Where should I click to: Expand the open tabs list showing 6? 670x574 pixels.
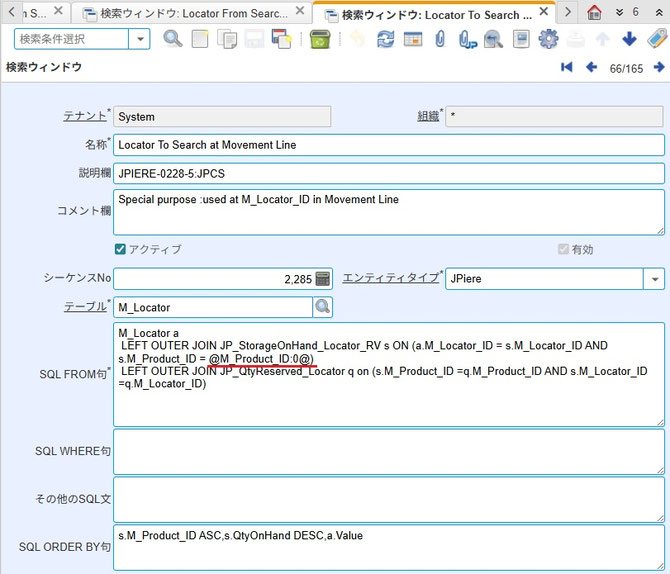(627, 12)
